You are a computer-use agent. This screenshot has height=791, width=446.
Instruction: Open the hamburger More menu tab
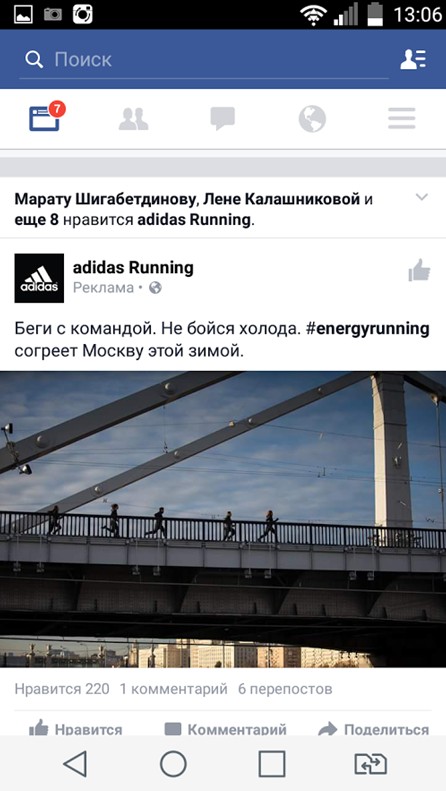(x=402, y=119)
